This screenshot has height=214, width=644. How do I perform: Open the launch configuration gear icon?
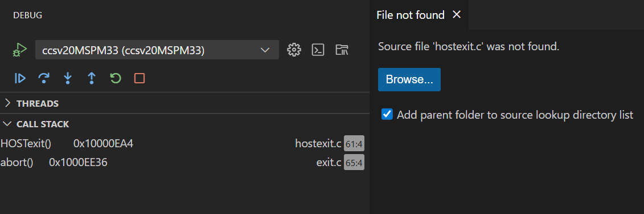[x=294, y=50]
